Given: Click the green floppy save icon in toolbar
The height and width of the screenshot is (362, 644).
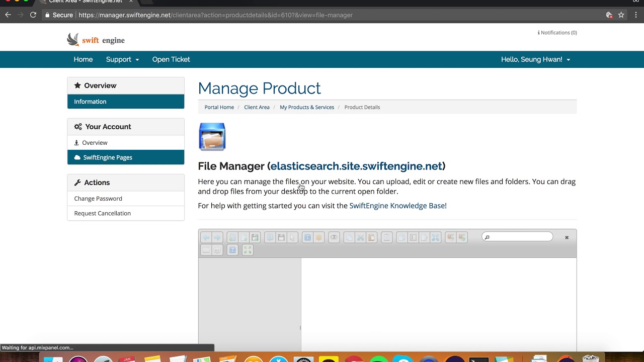Looking at the screenshot, I should pyautogui.click(x=255, y=237).
